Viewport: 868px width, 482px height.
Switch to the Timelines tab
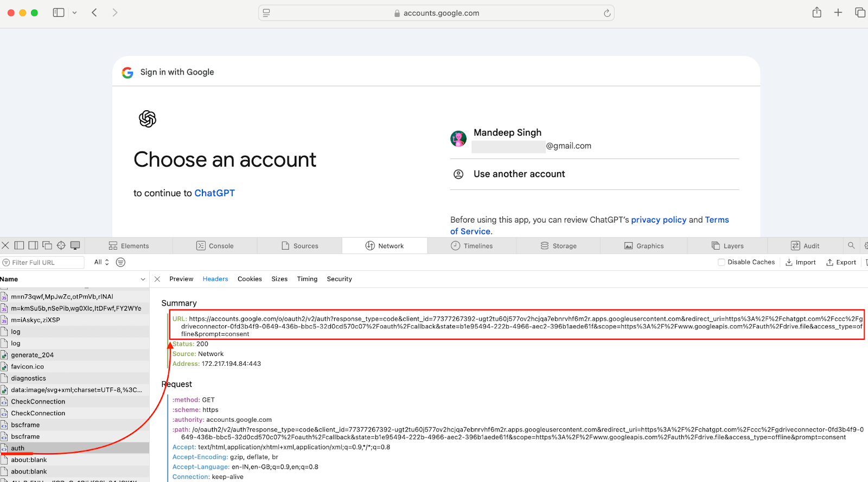click(x=472, y=246)
